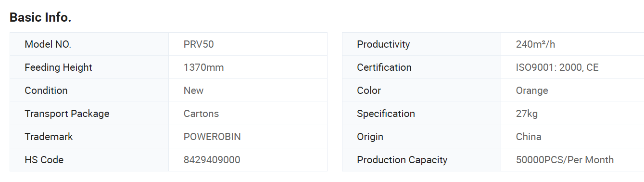Screen dimensions: 644x182
Task: Click the 50000PCS/Per Month value
Action: [565, 160]
